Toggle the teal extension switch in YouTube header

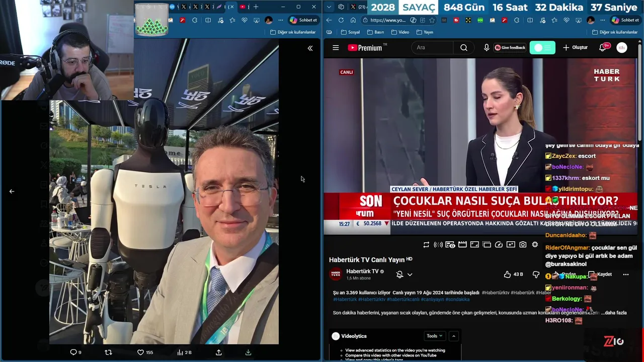click(542, 48)
